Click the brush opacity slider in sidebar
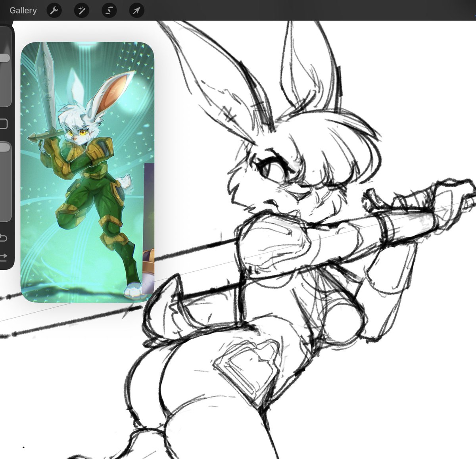Screen dimensions: 476x459 (5, 182)
